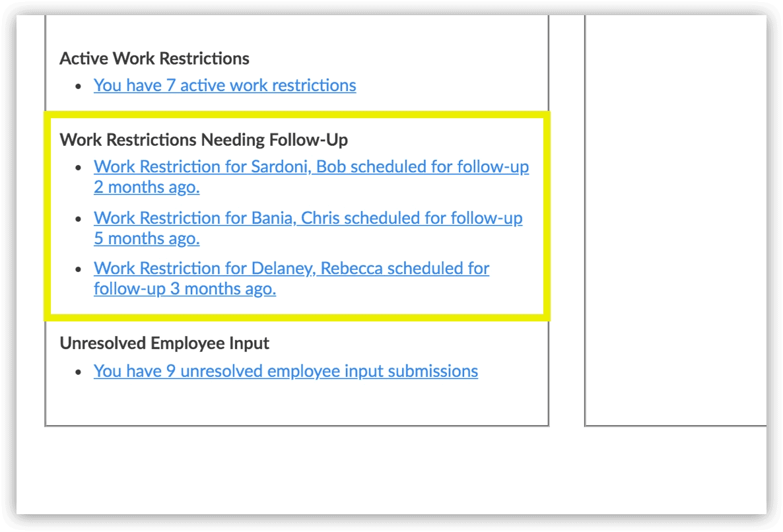Click inside the empty right-hand panel
Viewport: 783px width, 532px height.
pos(673,218)
